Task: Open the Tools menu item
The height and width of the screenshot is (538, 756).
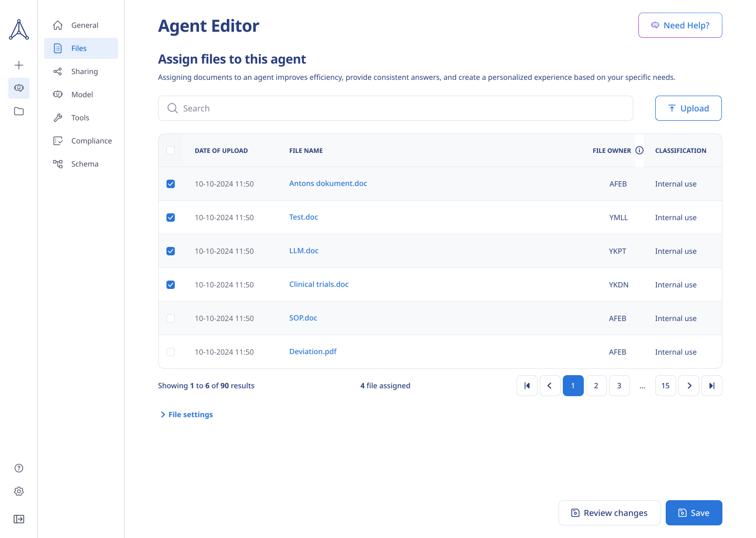Action: point(81,118)
